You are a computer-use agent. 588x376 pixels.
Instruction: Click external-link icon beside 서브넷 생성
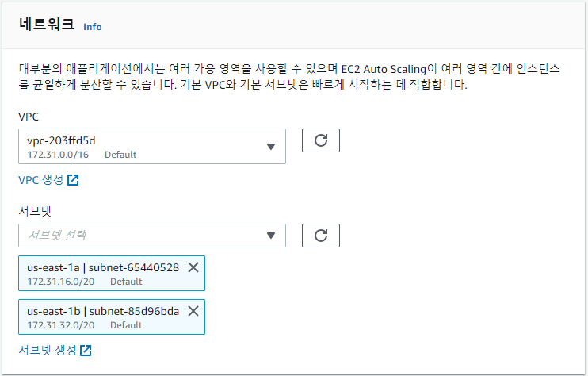[86, 351]
